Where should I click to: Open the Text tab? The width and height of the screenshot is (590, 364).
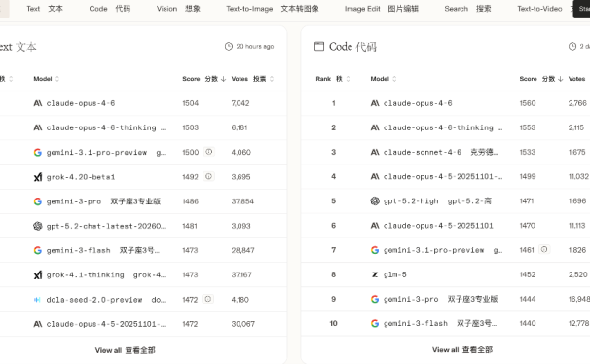point(45,9)
